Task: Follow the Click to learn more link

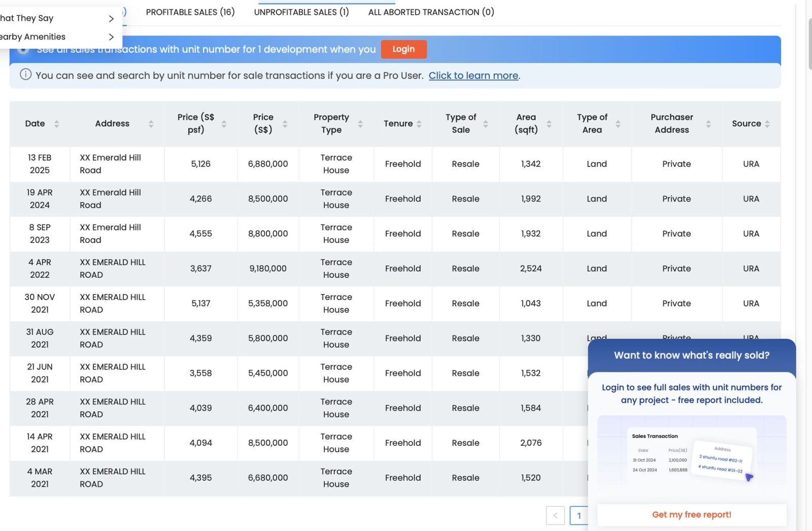Action: point(473,76)
